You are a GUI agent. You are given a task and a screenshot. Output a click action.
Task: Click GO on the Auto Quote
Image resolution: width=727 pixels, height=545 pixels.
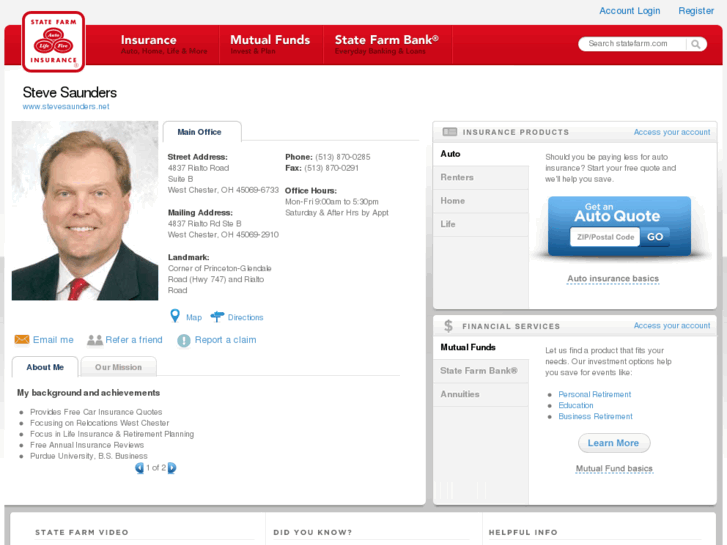[x=655, y=237]
